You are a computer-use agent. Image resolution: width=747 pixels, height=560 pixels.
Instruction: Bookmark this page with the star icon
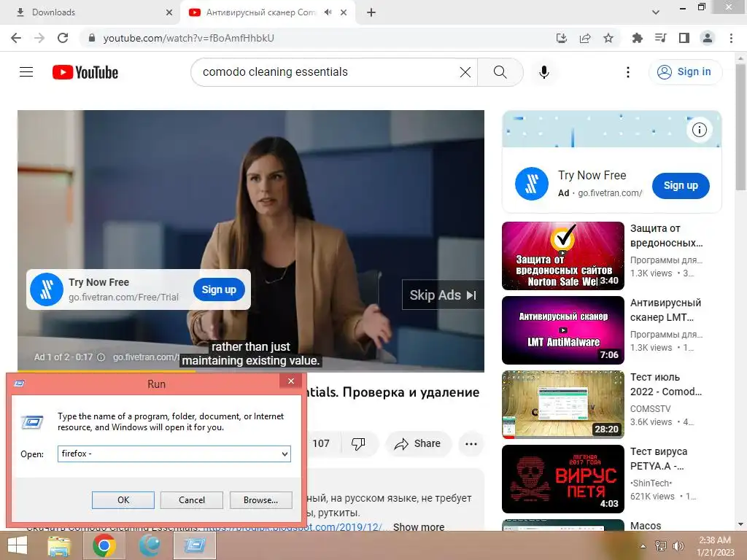608,38
